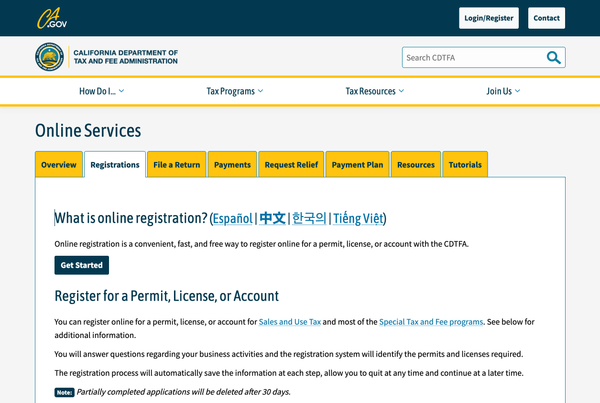This screenshot has height=403, width=600.
Task: Switch language to Español
Action: point(233,219)
